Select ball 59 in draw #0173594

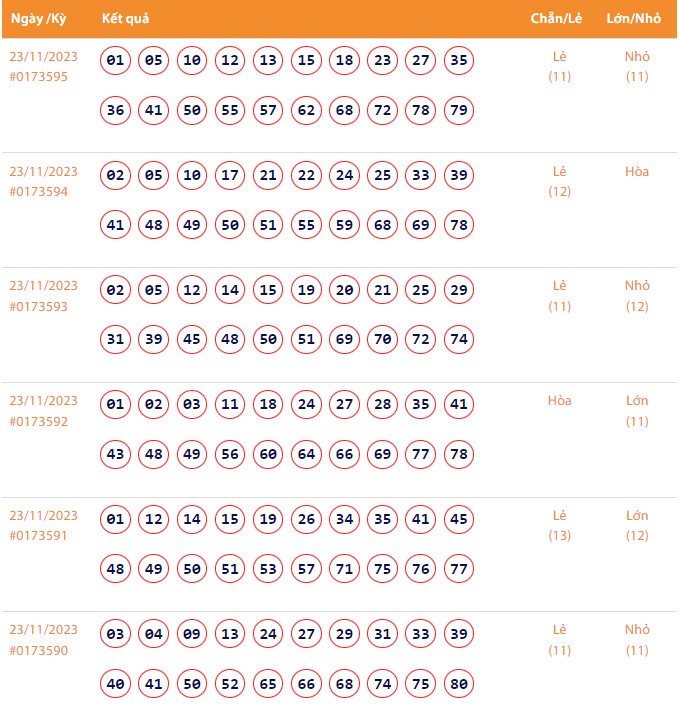point(345,225)
